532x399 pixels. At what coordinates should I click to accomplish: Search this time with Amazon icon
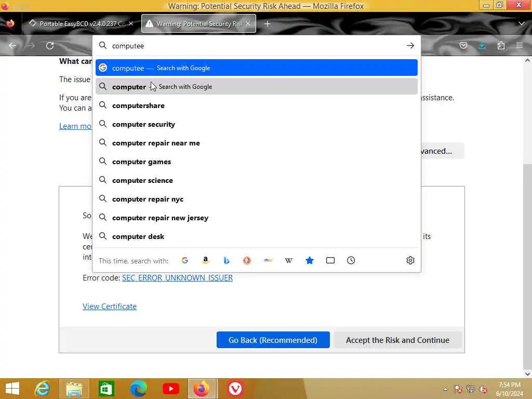pyautogui.click(x=206, y=261)
